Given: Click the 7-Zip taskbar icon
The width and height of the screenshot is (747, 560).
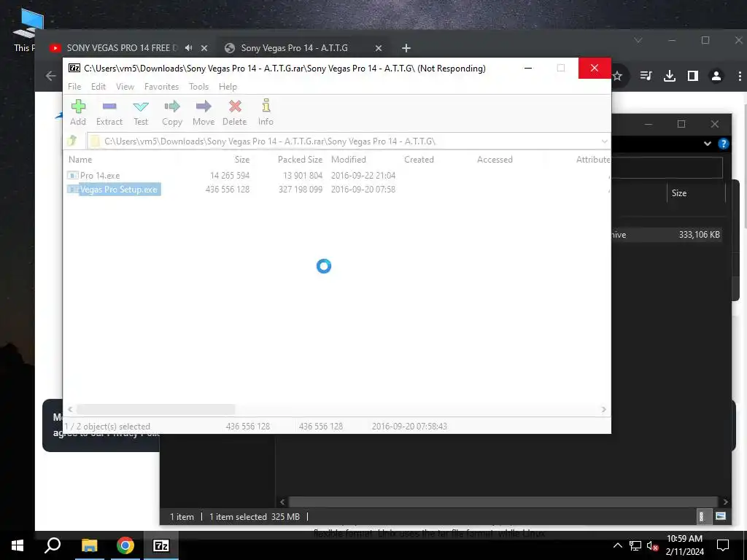Looking at the screenshot, I should [160, 545].
